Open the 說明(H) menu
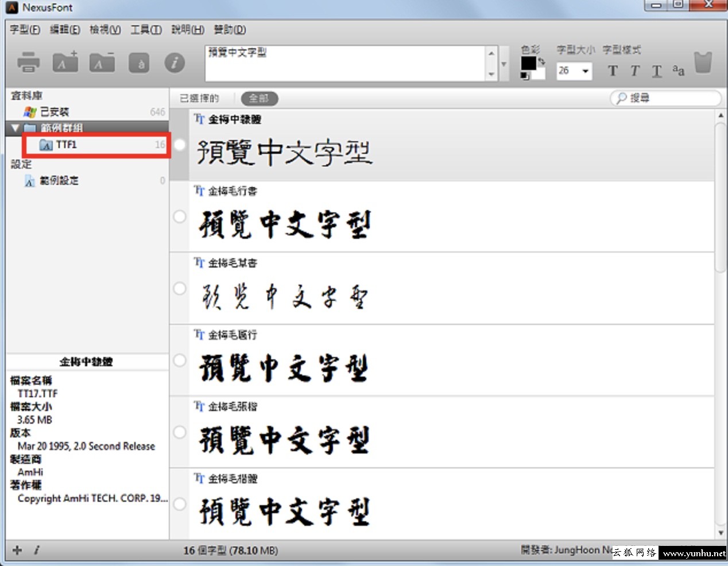 coord(188,29)
